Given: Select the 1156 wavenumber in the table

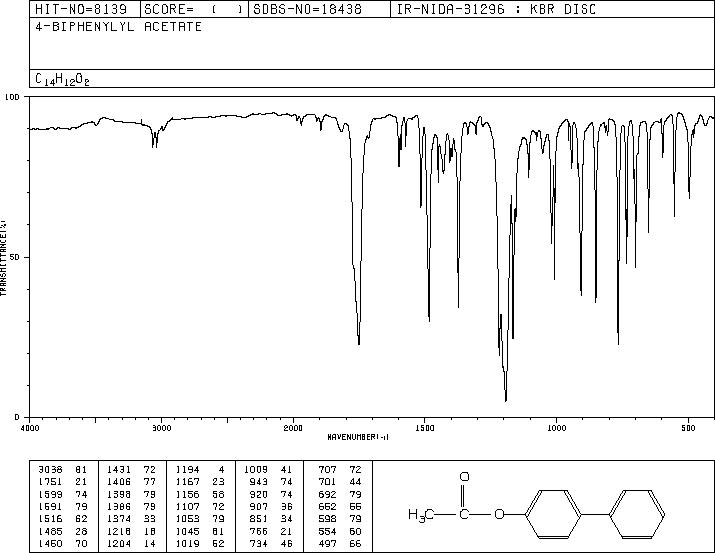Looking at the screenshot, I should click(188, 494).
